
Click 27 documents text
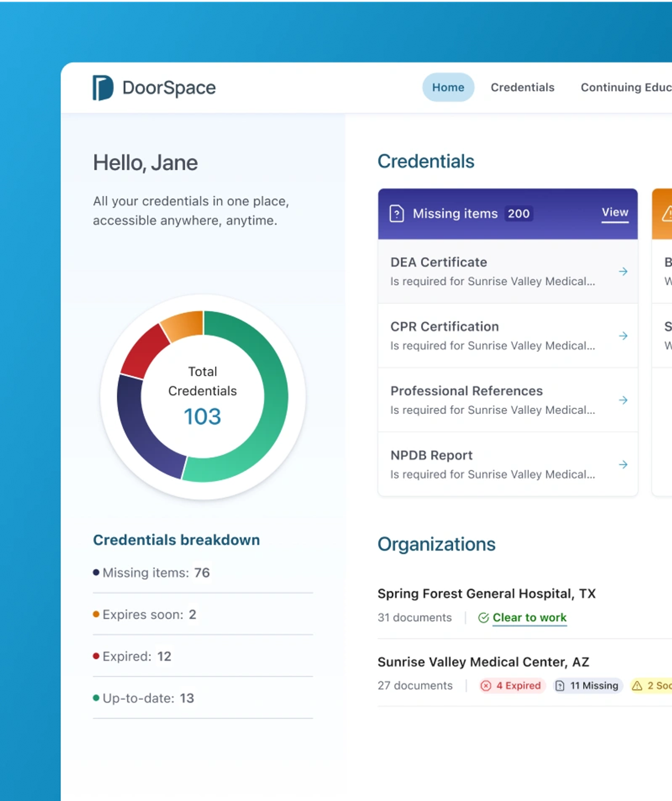pos(415,686)
